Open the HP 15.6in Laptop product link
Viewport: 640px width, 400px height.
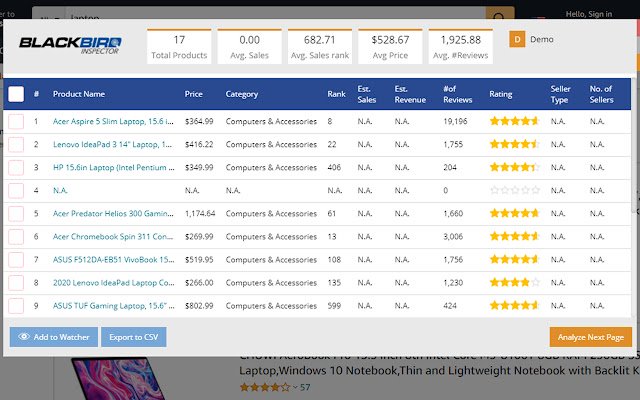pos(113,167)
